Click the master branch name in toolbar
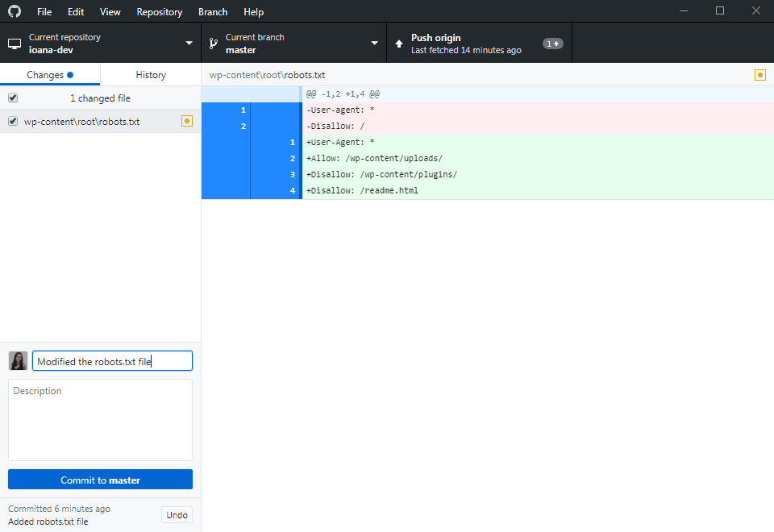774x532 pixels. tap(240, 50)
